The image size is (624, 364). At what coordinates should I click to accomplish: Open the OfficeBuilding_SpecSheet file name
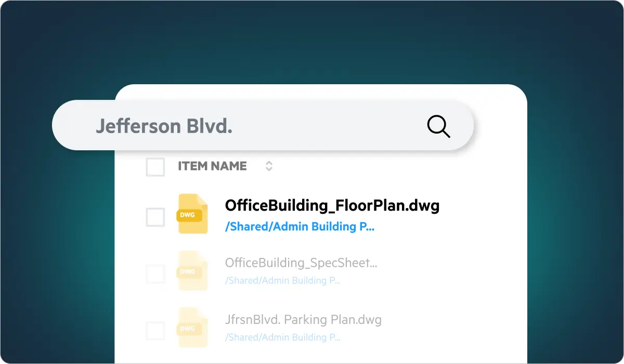301,263
